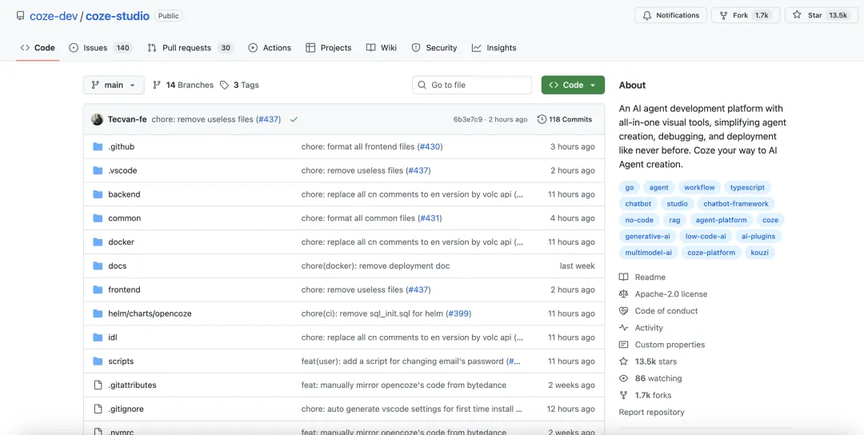Select the go topic tag
864x435 pixels.
[629, 187]
